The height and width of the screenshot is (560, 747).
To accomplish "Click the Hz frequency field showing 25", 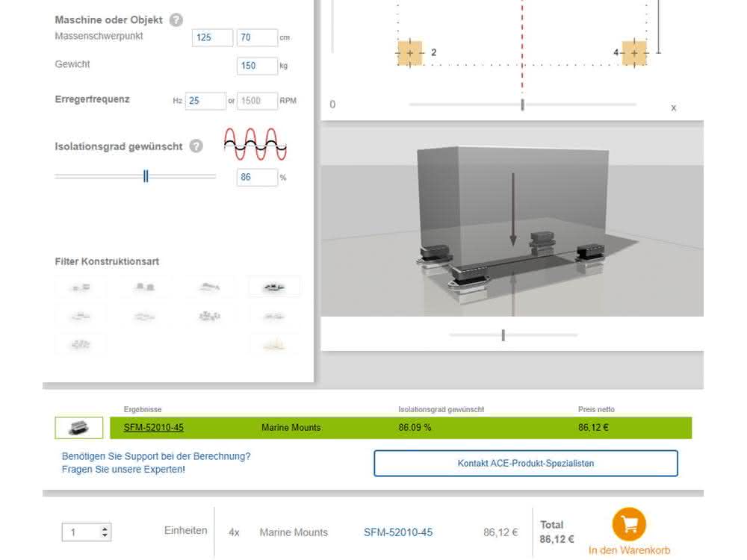I will click(205, 101).
